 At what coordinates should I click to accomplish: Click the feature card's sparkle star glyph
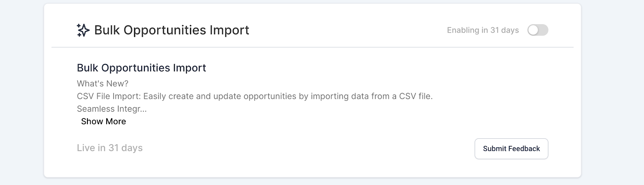[x=83, y=30]
